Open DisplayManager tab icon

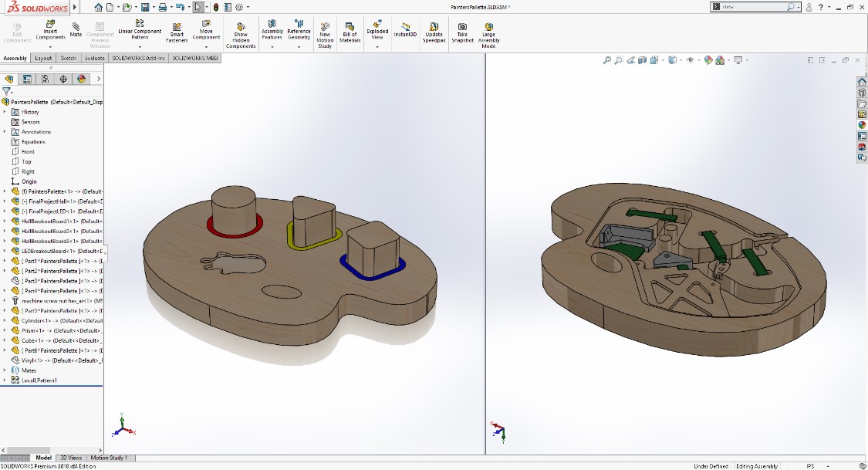tap(81, 79)
